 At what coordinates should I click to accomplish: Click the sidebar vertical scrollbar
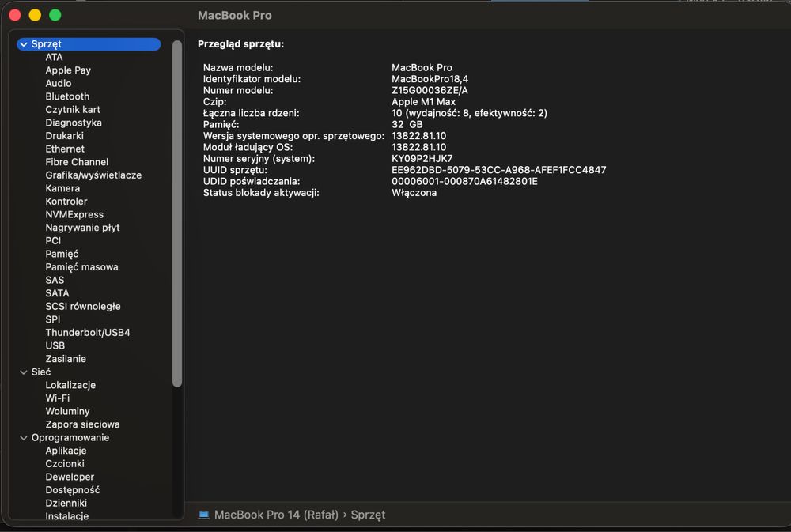pyautogui.click(x=176, y=213)
